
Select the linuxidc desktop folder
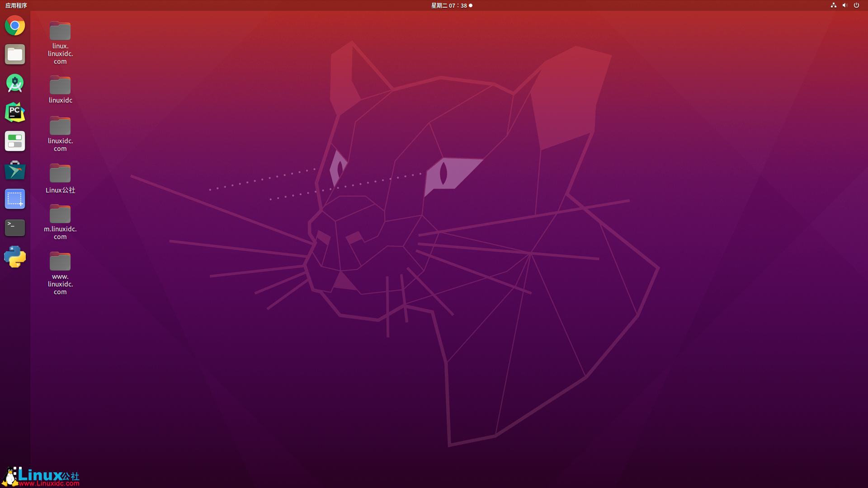point(60,89)
